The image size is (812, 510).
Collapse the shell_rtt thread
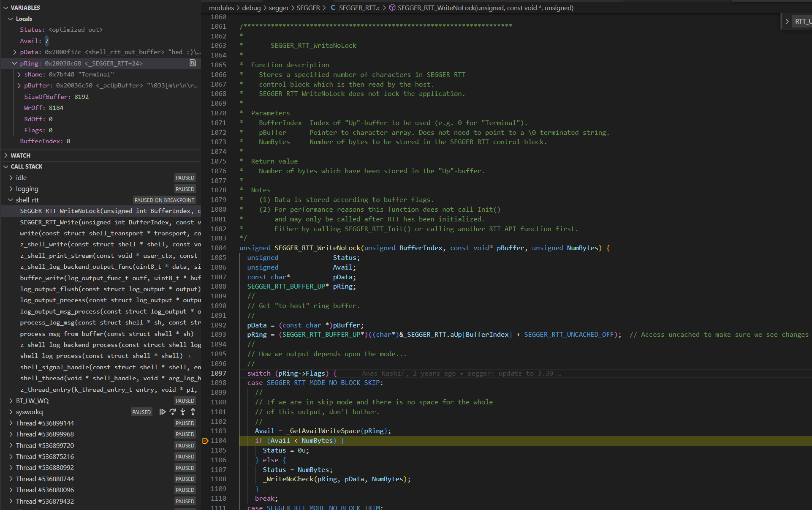coord(11,200)
